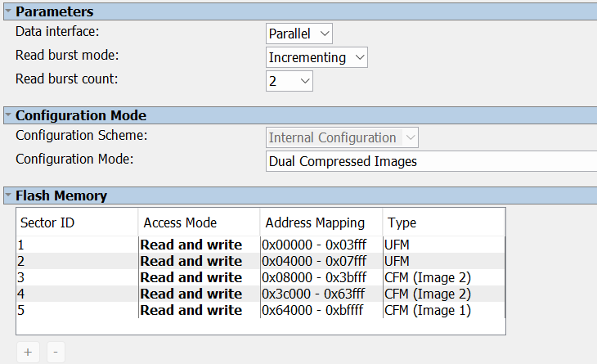Select sector 5 ID cell
This screenshot has height=364, width=597.
pyautogui.click(x=77, y=310)
